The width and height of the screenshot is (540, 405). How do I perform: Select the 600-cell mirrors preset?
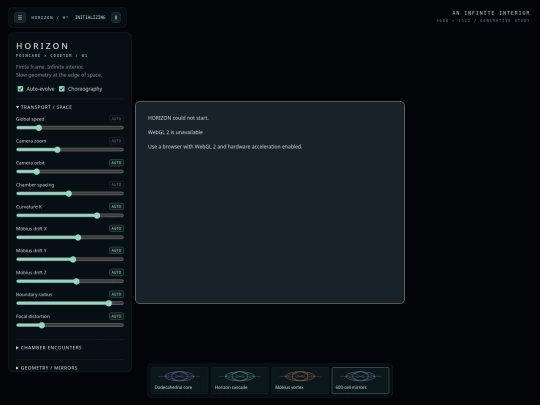360,380
